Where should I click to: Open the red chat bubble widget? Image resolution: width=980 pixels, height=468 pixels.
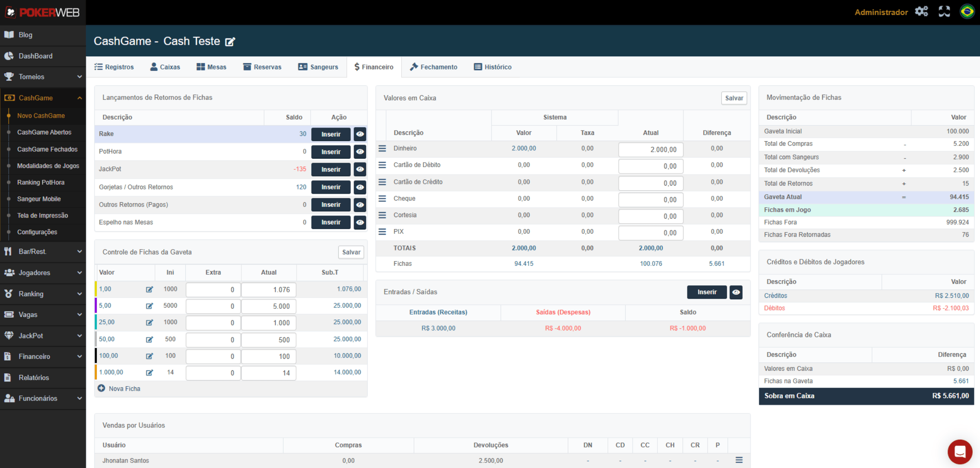click(960, 451)
